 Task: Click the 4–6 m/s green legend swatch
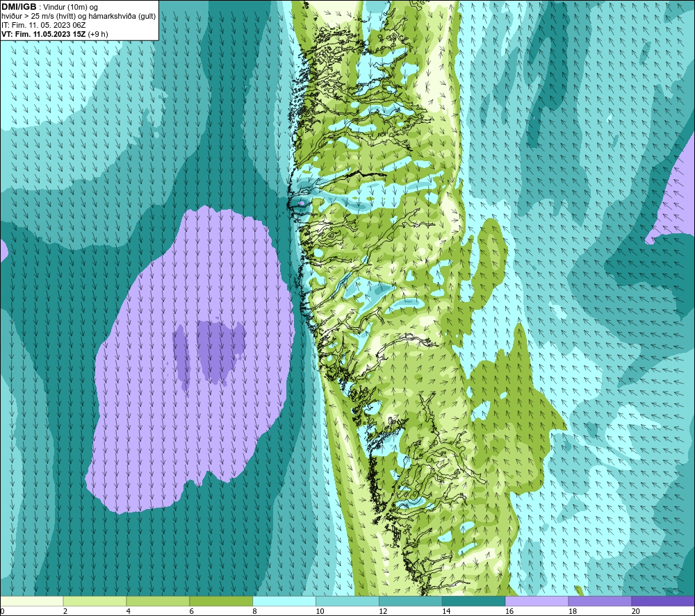(158, 601)
